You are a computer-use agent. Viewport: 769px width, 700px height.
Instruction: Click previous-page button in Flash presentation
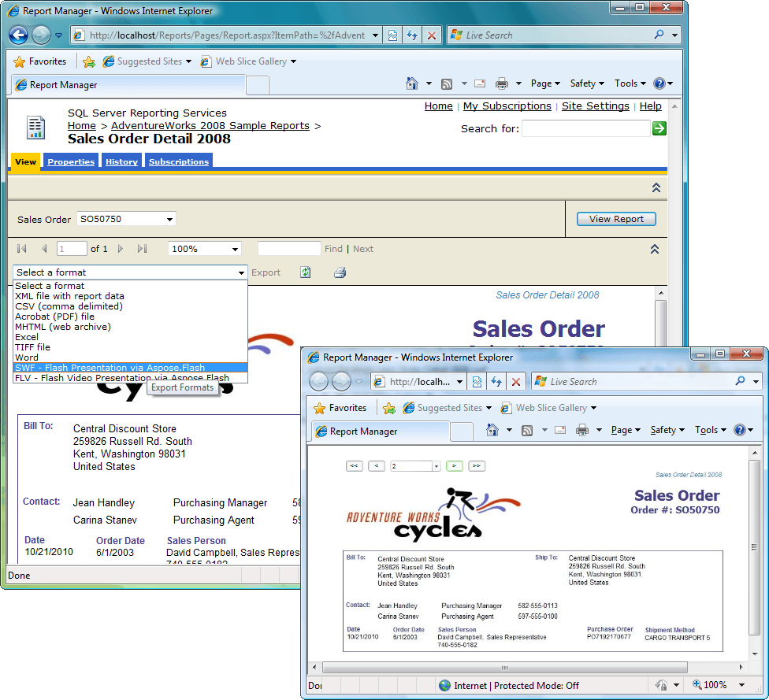pos(376,465)
